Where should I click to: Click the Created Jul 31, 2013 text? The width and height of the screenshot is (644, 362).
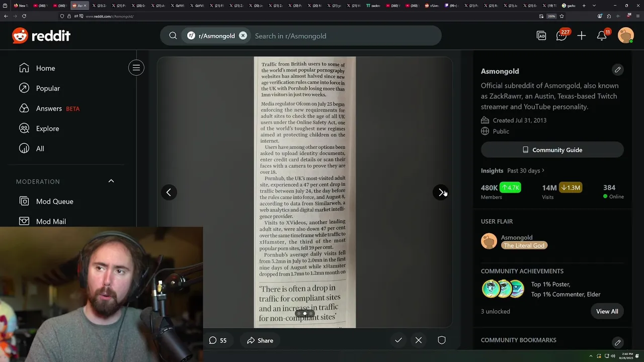tap(520, 120)
